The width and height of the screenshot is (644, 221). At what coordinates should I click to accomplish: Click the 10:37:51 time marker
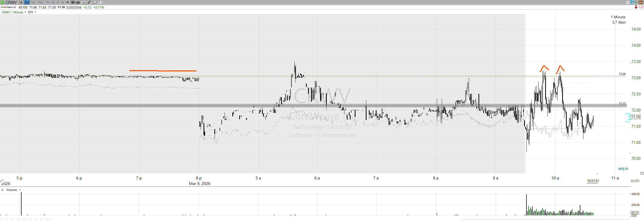(x=593, y=181)
